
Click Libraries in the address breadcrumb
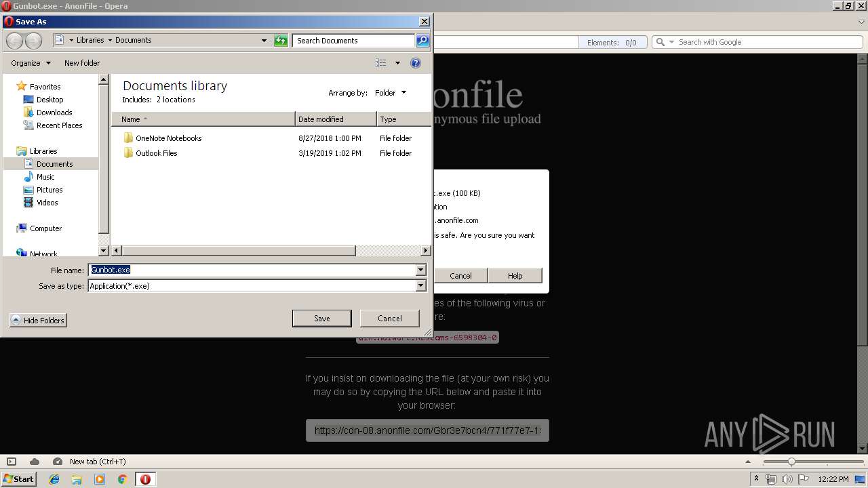click(x=90, y=40)
